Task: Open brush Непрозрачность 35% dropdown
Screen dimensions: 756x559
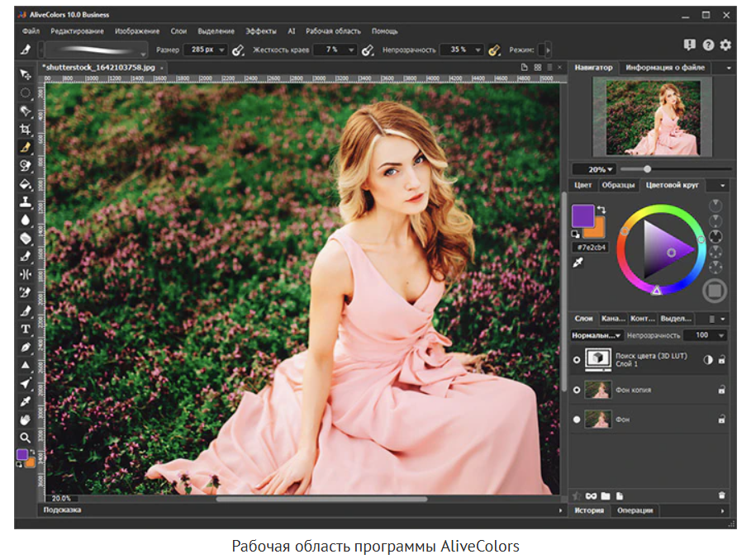Action: click(x=478, y=50)
